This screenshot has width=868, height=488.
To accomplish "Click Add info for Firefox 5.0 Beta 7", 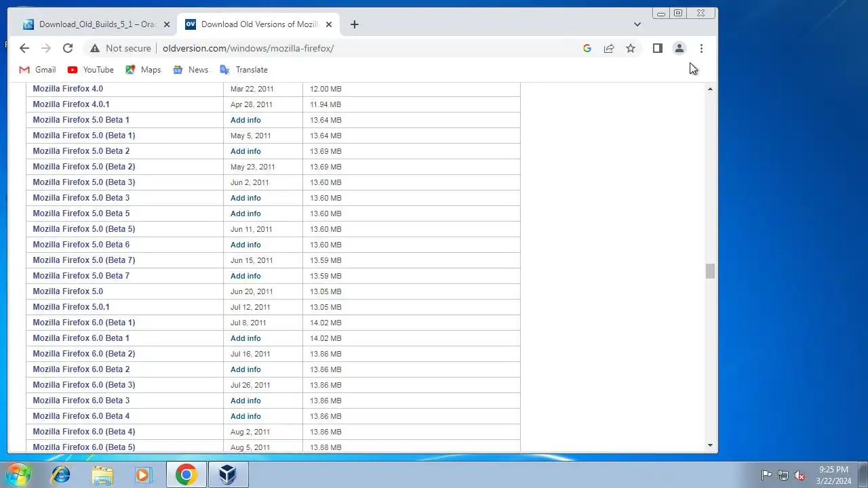I will (x=245, y=276).
